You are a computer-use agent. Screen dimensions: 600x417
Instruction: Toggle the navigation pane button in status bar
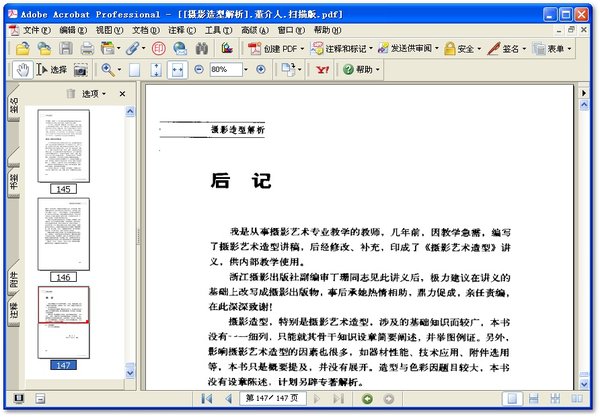pos(19,399)
